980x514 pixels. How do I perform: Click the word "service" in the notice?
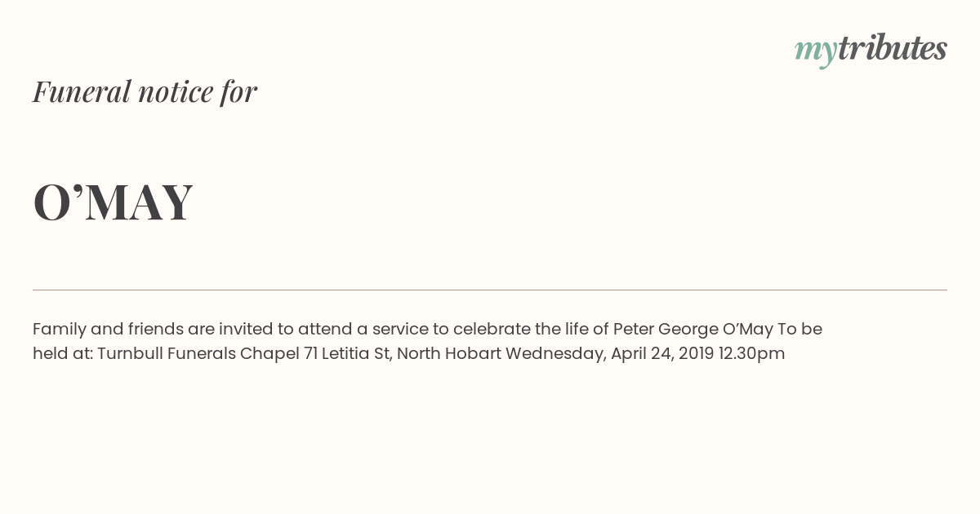[401, 330]
